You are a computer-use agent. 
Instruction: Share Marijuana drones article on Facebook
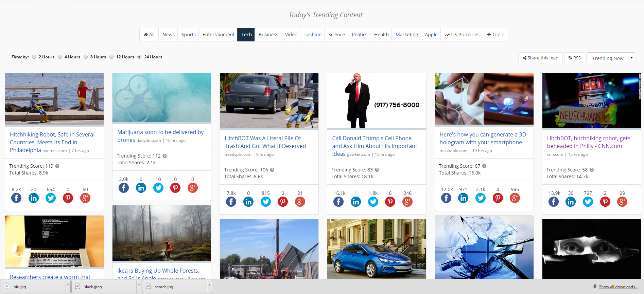pos(124,188)
